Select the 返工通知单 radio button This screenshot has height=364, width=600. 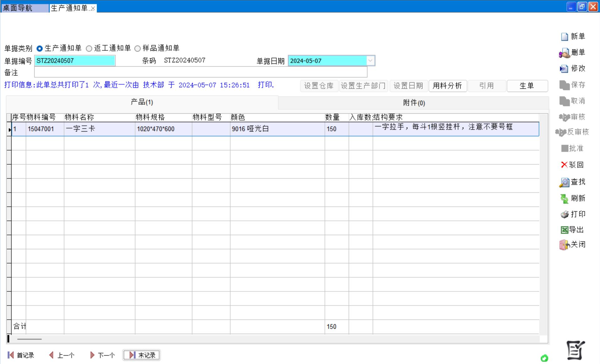coord(89,49)
